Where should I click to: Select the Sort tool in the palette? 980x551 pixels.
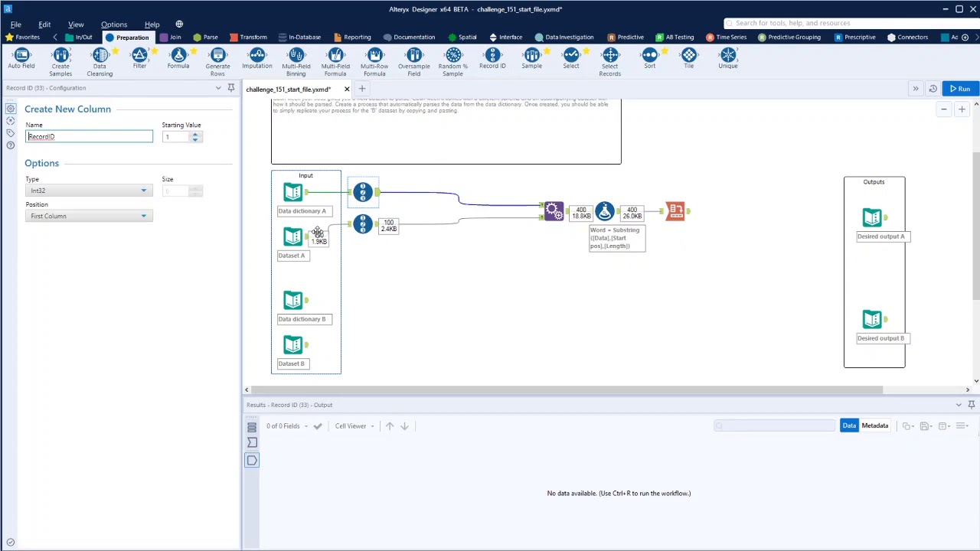click(x=649, y=59)
